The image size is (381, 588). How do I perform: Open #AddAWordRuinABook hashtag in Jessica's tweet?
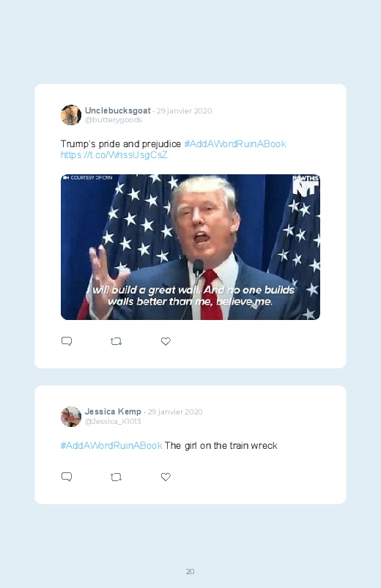coord(111,445)
